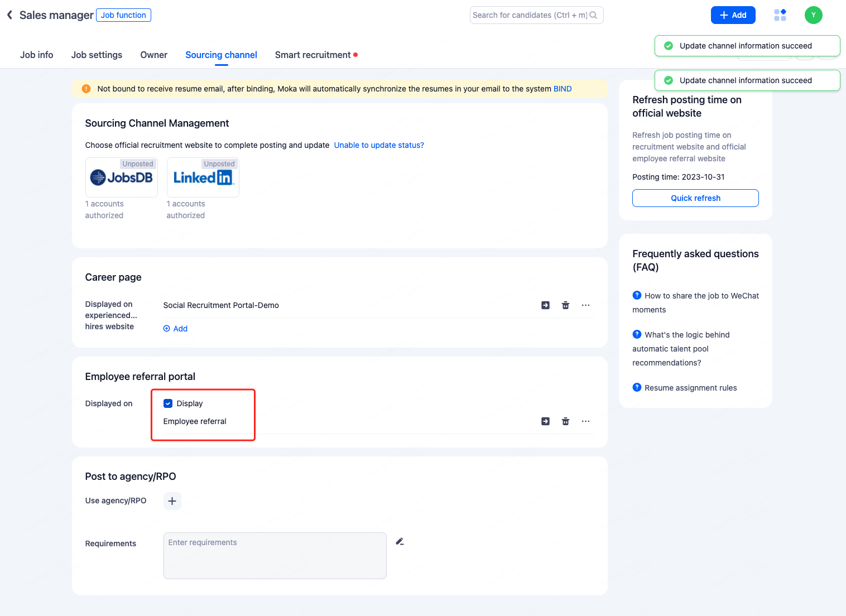This screenshot has height=616, width=846.
Task: Click the Enter requirements text area
Action: coord(275,555)
